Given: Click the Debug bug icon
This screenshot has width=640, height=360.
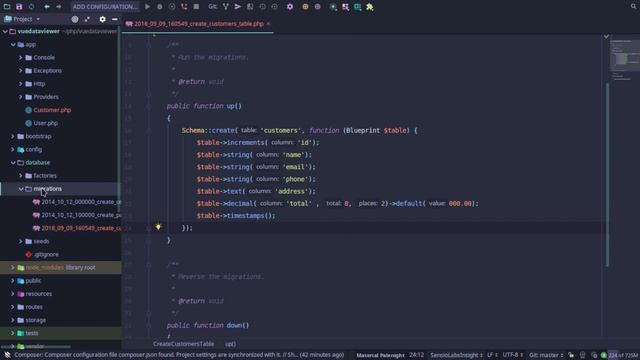Looking at the screenshot, I should 160,7.
